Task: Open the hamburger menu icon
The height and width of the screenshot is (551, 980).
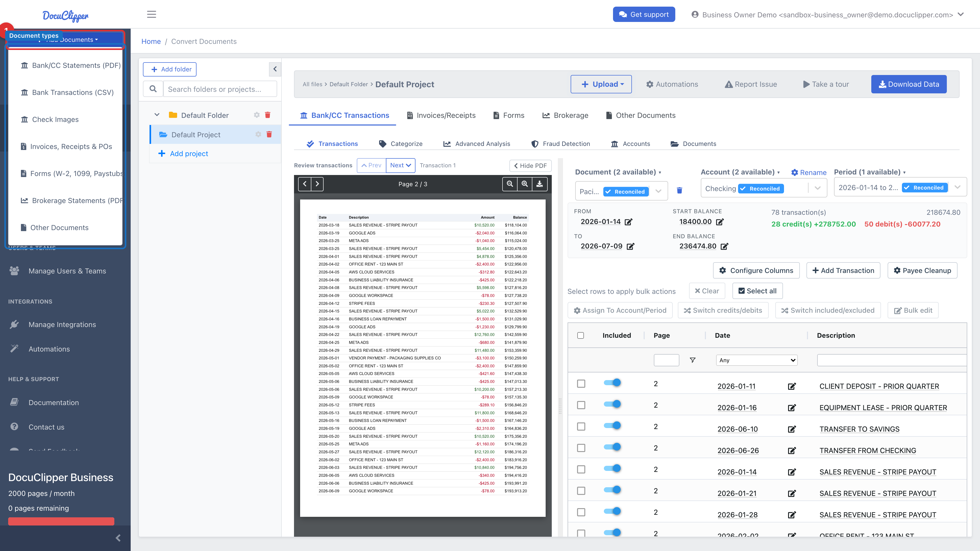Action: [x=151, y=15]
